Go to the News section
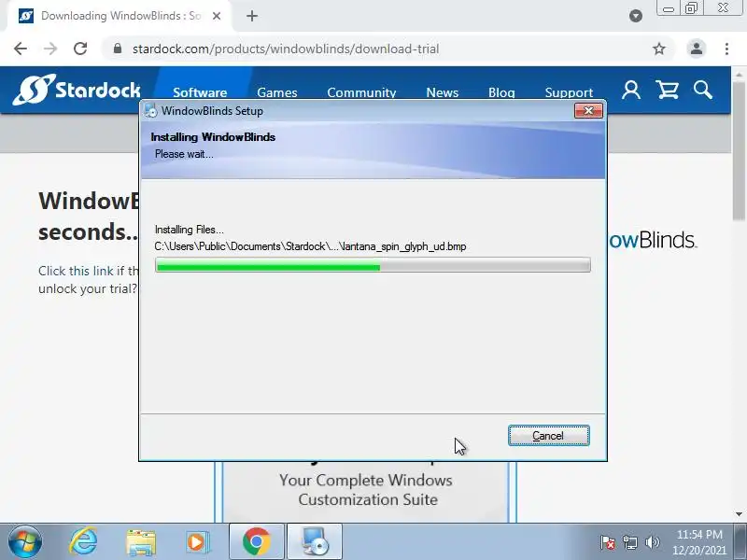The height and width of the screenshot is (560, 747). [x=442, y=91]
